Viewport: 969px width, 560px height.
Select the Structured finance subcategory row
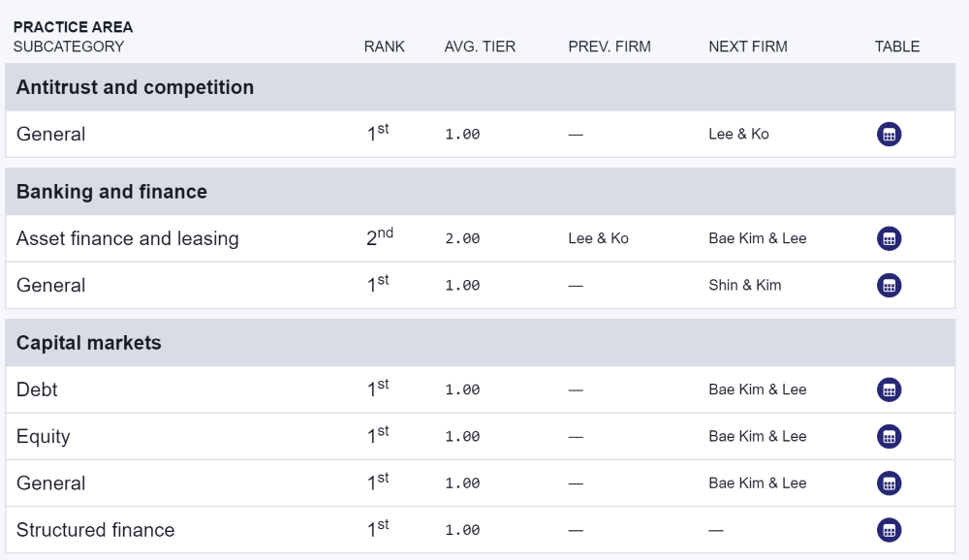click(x=481, y=530)
